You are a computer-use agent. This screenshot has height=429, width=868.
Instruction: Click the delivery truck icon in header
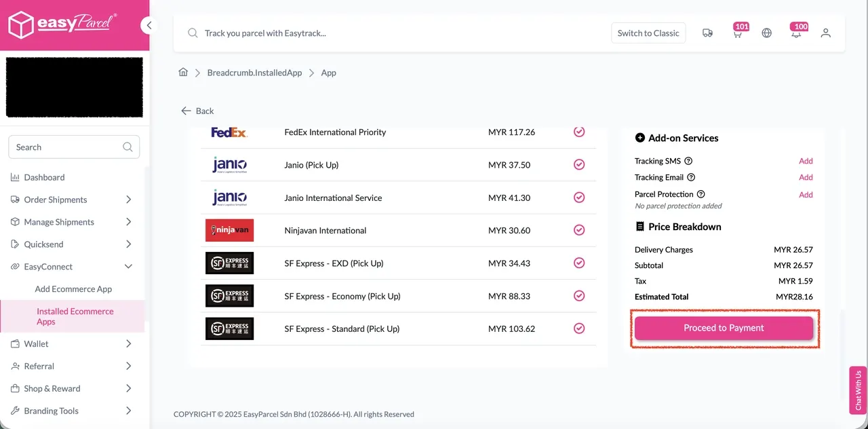point(707,33)
